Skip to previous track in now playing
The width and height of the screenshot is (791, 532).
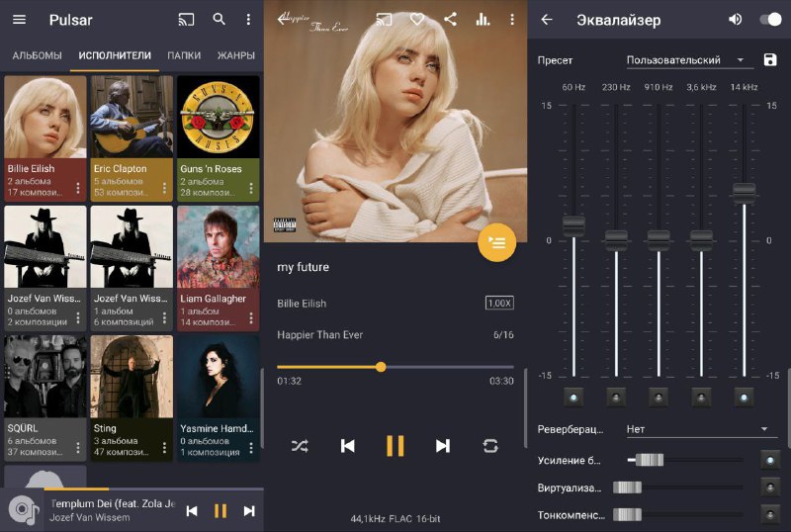click(x=348, y=446)
